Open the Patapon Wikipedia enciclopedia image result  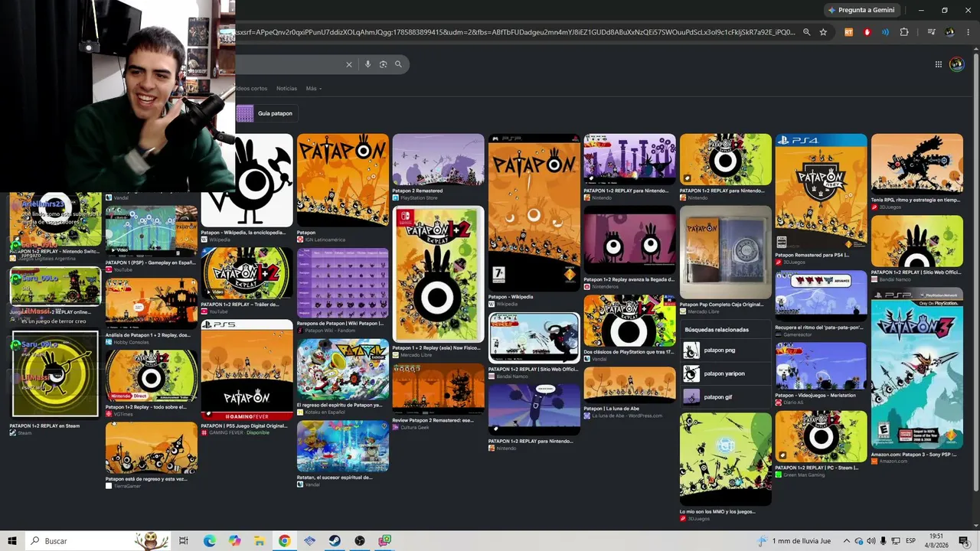click(247, 181)
